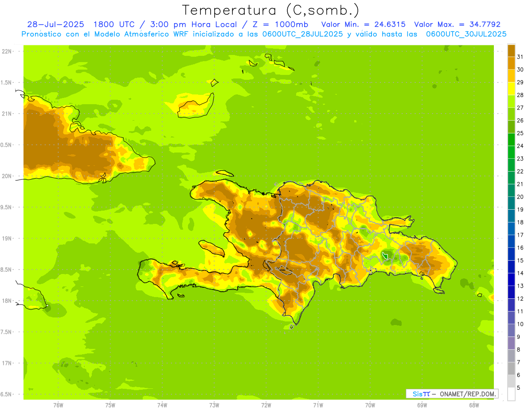This screenshot has height=411, width=532.
Task: Click the '74W' longitude axis label
Action: (x=162, y=405)
